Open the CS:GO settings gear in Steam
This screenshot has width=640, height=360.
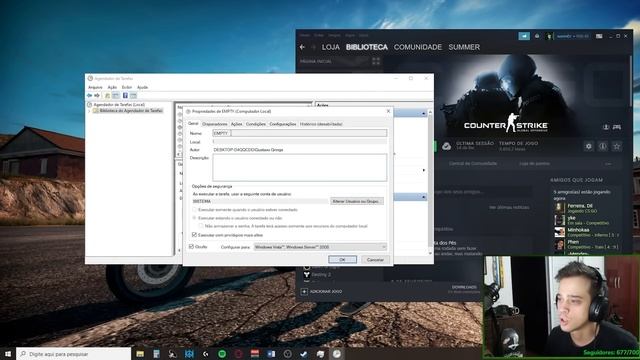pos(589,146)
